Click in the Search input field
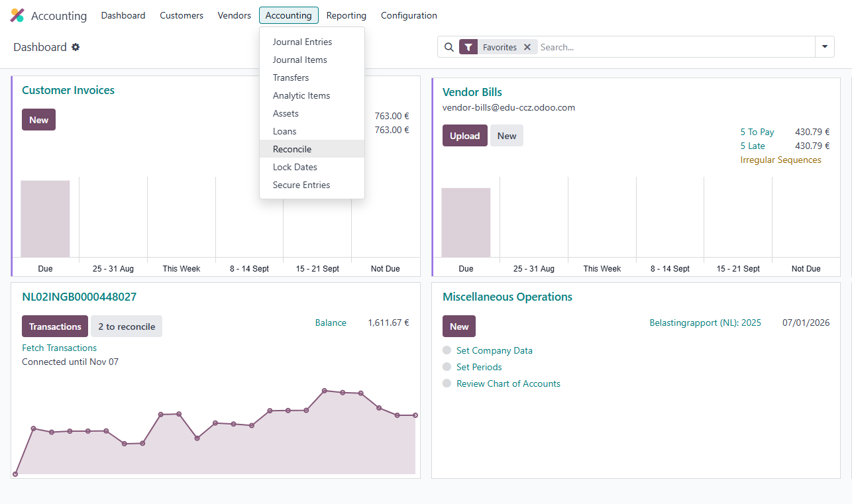852x504 pixels. pos(672,47)
